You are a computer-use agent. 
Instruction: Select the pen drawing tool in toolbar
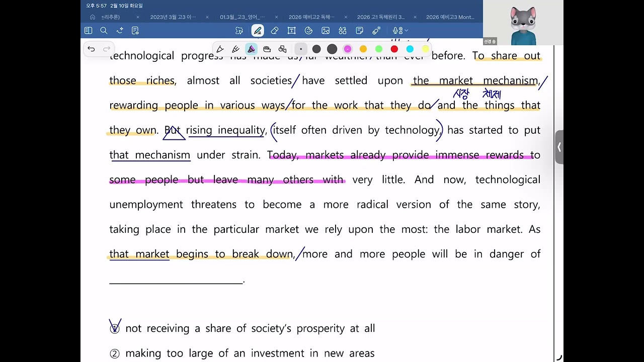click(x=258, y=31)
